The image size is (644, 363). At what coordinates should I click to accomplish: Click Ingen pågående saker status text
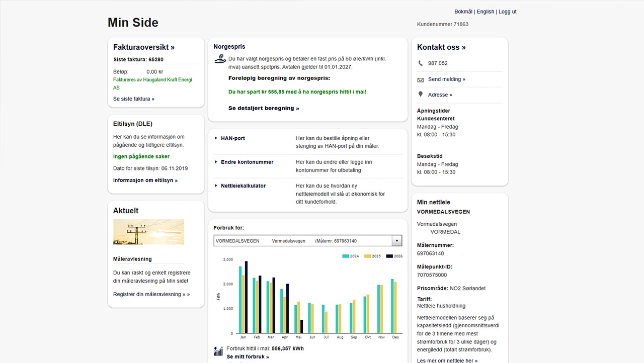click(x=141, y=156)
